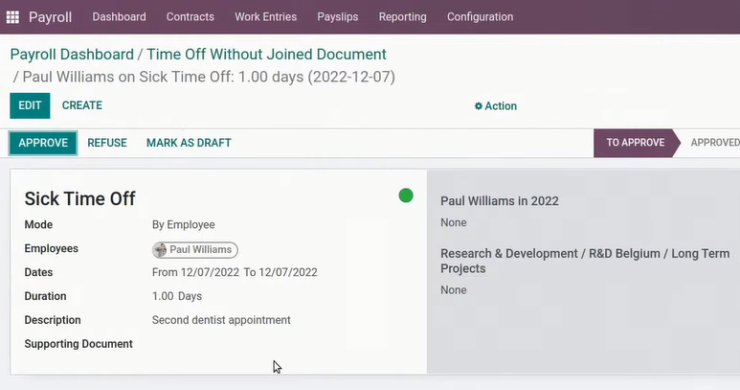The image size is (740, 390).
Task: Refuse the time off request
Action: click(107, 143)
